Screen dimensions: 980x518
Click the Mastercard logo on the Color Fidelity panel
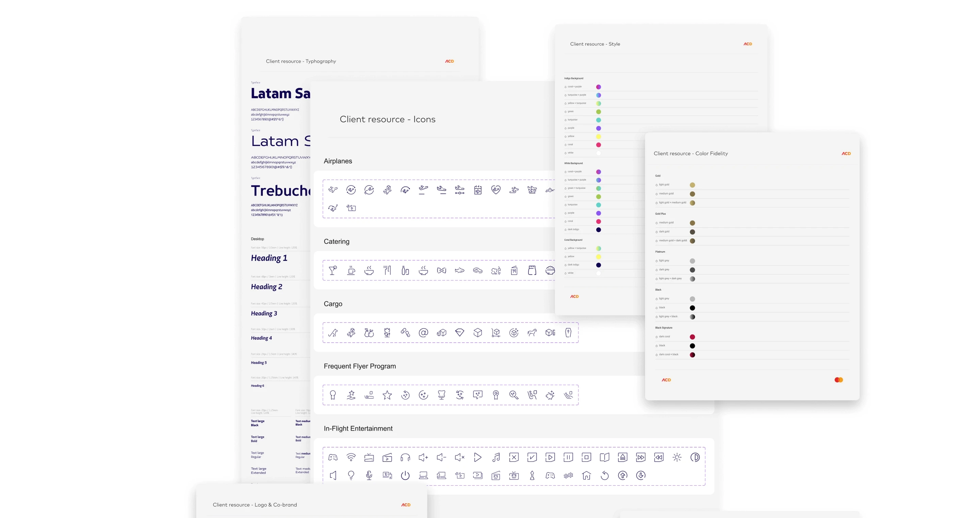(x=838, y=379)
